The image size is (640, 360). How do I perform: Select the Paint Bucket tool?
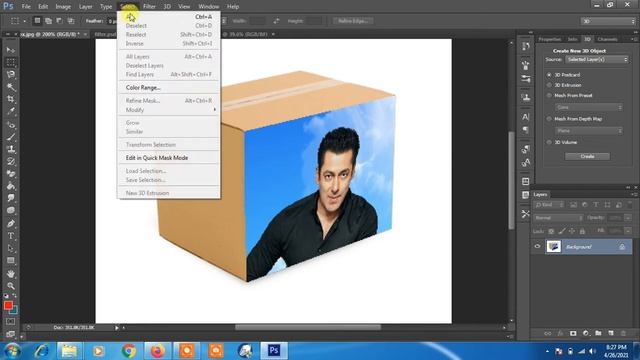coord(11,186)
